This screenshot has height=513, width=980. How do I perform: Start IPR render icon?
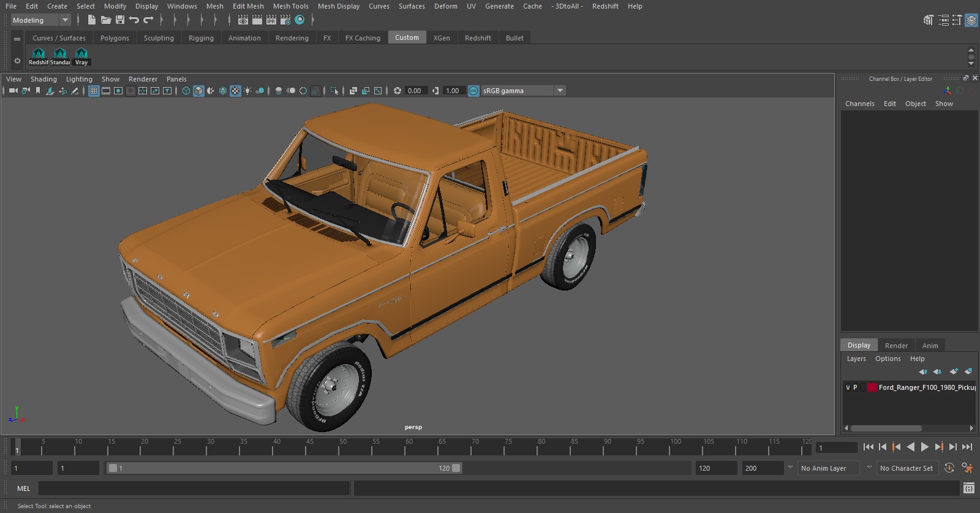coord(271,20)
